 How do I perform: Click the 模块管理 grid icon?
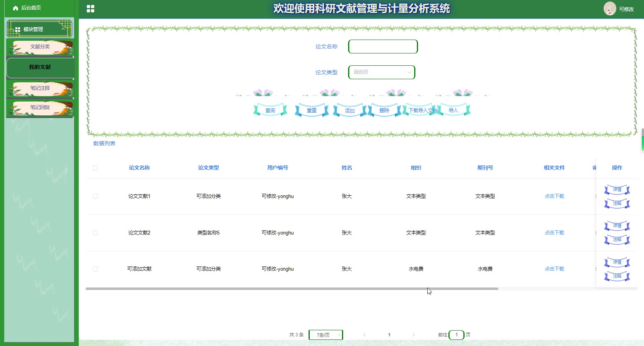tap(17, 29)
